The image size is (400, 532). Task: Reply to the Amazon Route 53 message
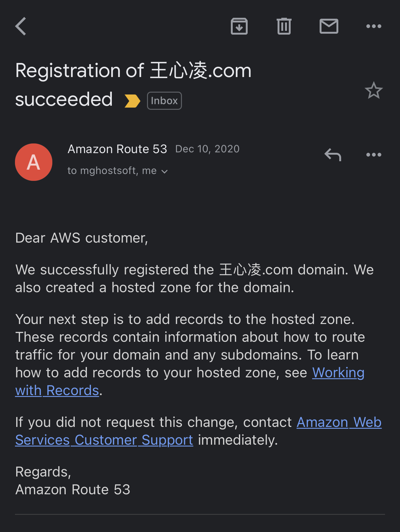333,155
